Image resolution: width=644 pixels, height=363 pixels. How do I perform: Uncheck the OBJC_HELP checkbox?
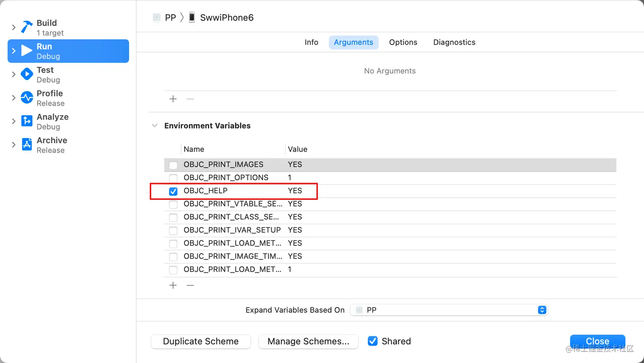(x=173, y=191)
